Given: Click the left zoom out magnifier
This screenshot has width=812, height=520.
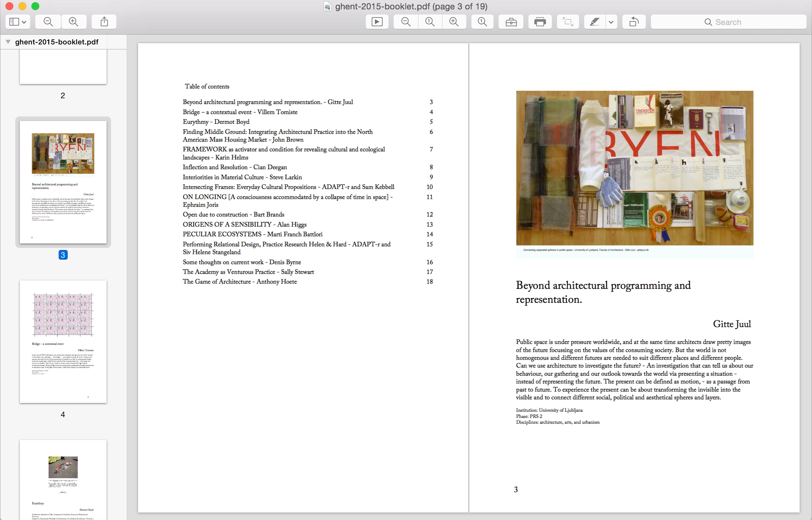Looking at the screenshot, I should (x=48, y=22).
